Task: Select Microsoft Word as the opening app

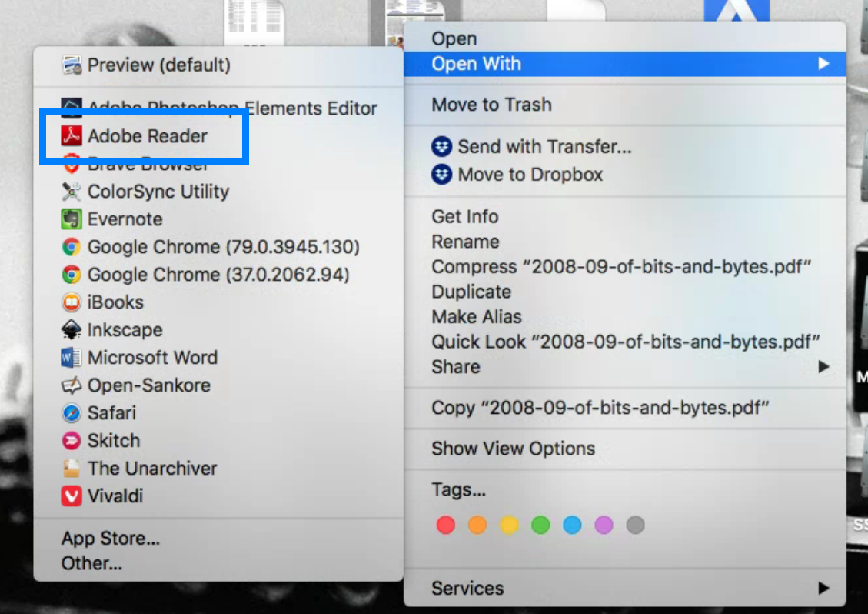Action: point(151,358)
